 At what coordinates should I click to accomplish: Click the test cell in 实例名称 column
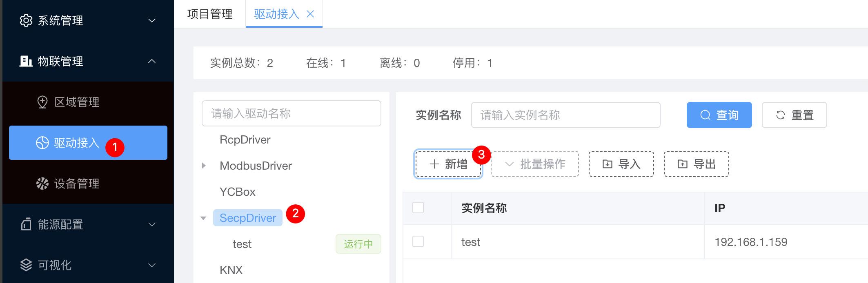coord(471,242)
